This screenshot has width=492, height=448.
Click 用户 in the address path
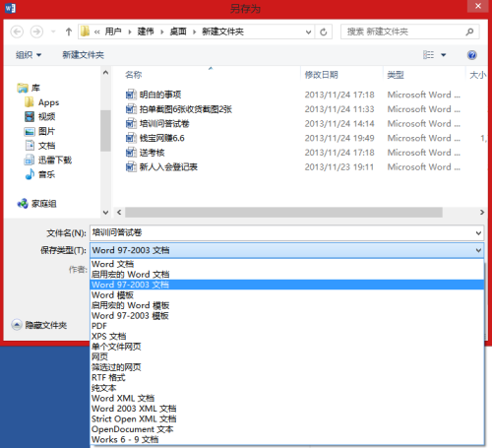click(x=113, y=32)
